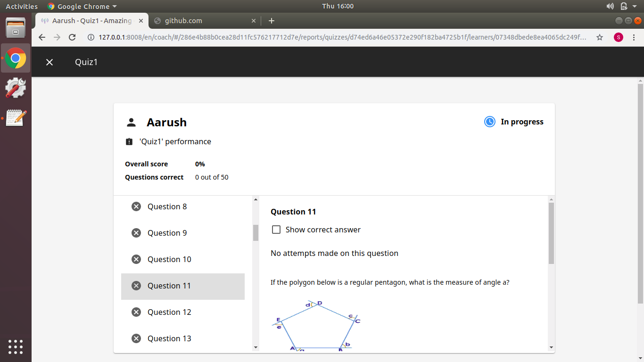The height and width of the screenshot is (362, 644).
Task: Click the 'In progress' status text
Action: pyautogui.click(x=522, y=122)
